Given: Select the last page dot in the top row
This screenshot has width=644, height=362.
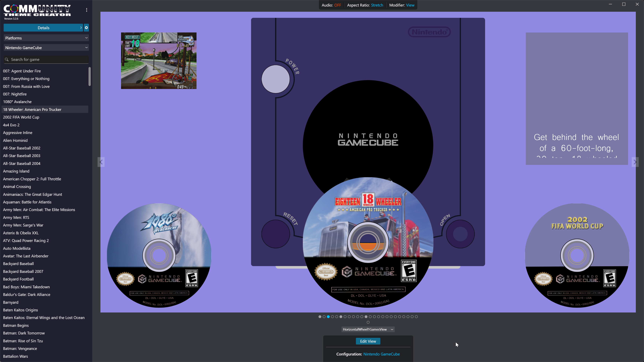Looking at the screenshot, I should click(416, 317).
